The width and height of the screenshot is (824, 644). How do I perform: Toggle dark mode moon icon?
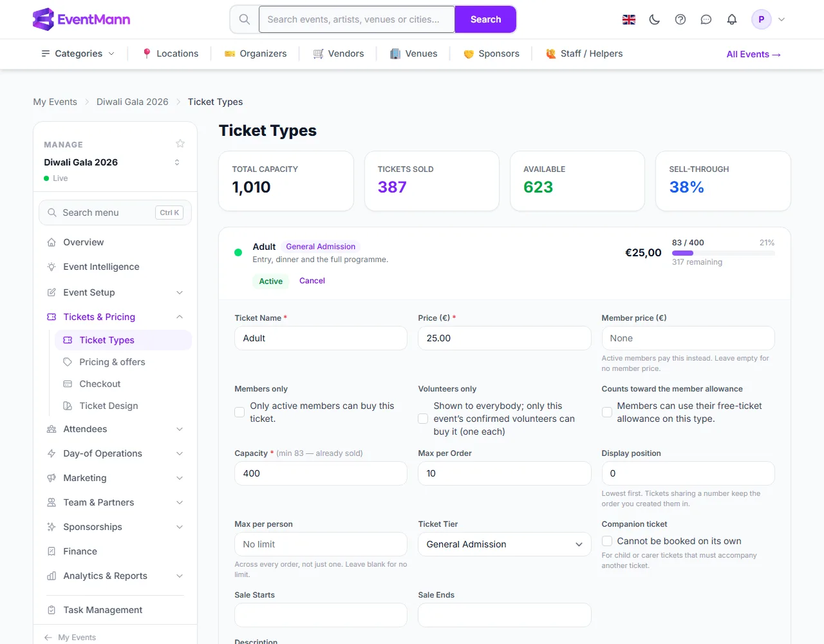pyautogui.click(x=655, y=19)
